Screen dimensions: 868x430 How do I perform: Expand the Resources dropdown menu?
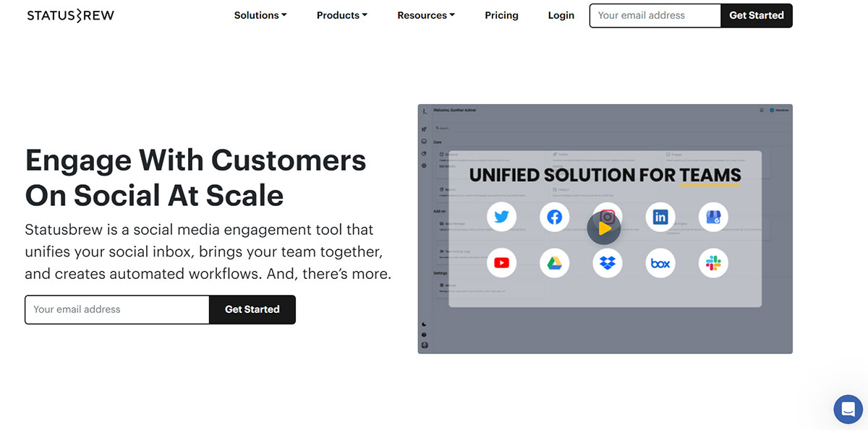(x=426, y=15)
